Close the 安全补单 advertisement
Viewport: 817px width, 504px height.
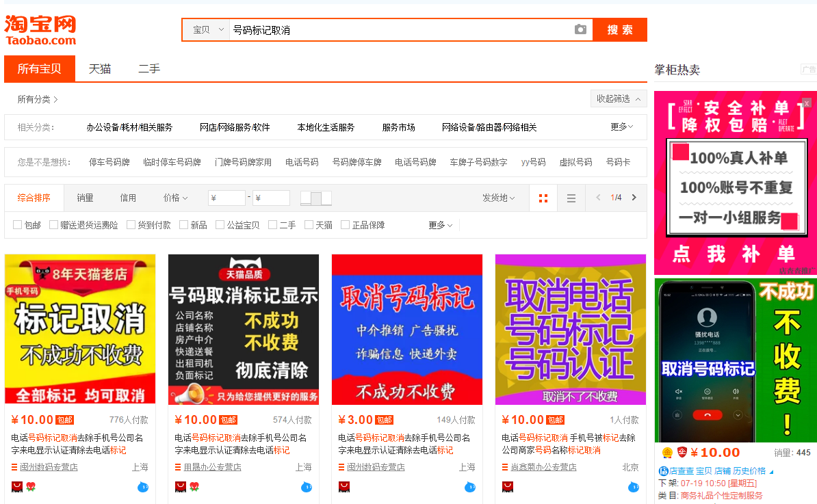point(807,103)
